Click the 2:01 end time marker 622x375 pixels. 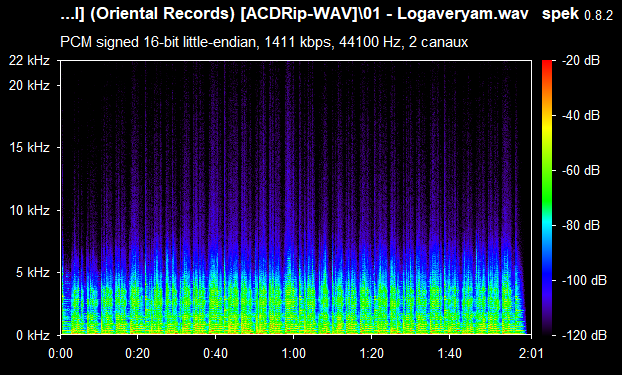[x=531, y=354]
